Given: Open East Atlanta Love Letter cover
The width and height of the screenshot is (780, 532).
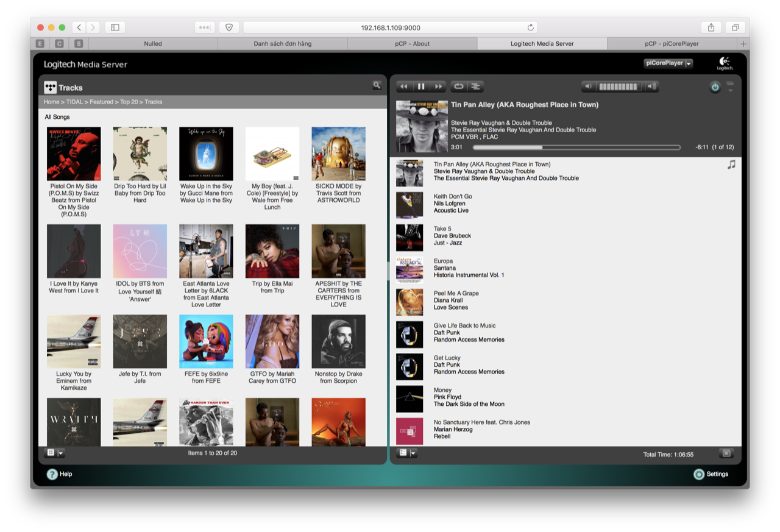Looking at the screenshot, I should point(206,251).
